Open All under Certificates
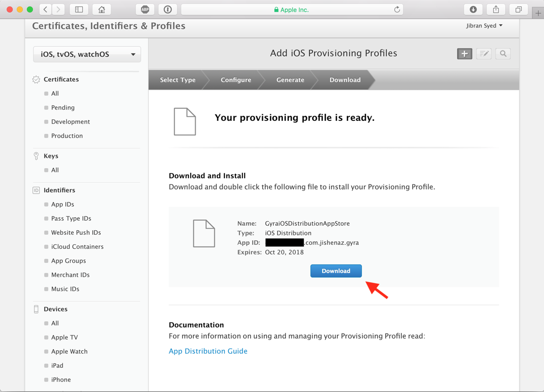The image size is (544, 392). coord(55,94)
